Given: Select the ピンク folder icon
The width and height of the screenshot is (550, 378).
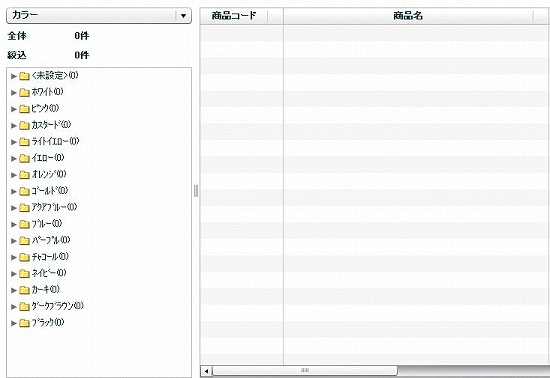Looking at the screenshot, I should click(x=24, y=109).
